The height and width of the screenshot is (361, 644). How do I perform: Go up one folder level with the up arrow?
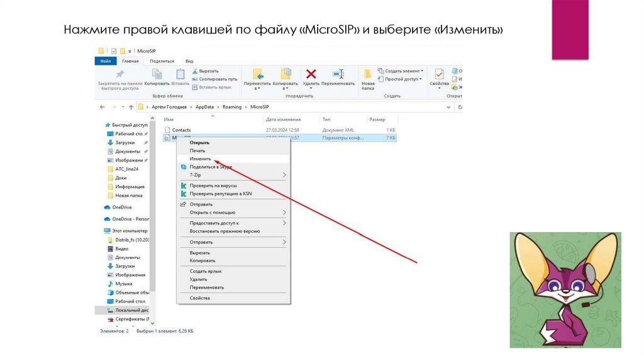(x=131, y=107)
